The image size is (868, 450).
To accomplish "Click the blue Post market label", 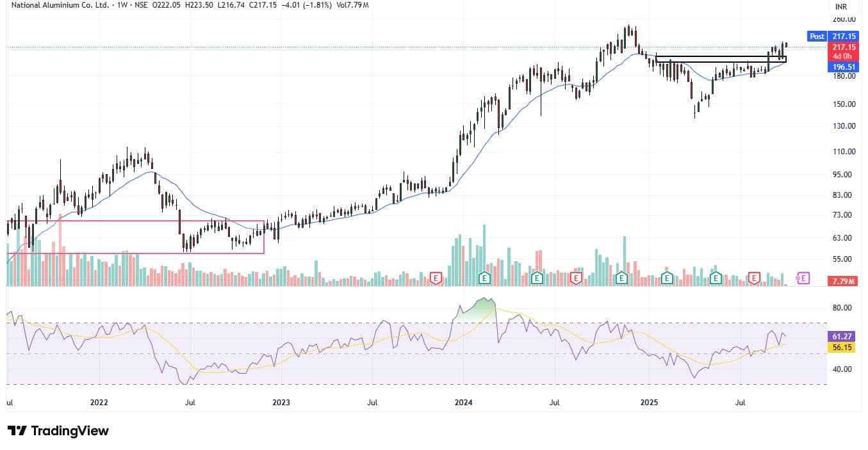I will click(x=817, y=36).
